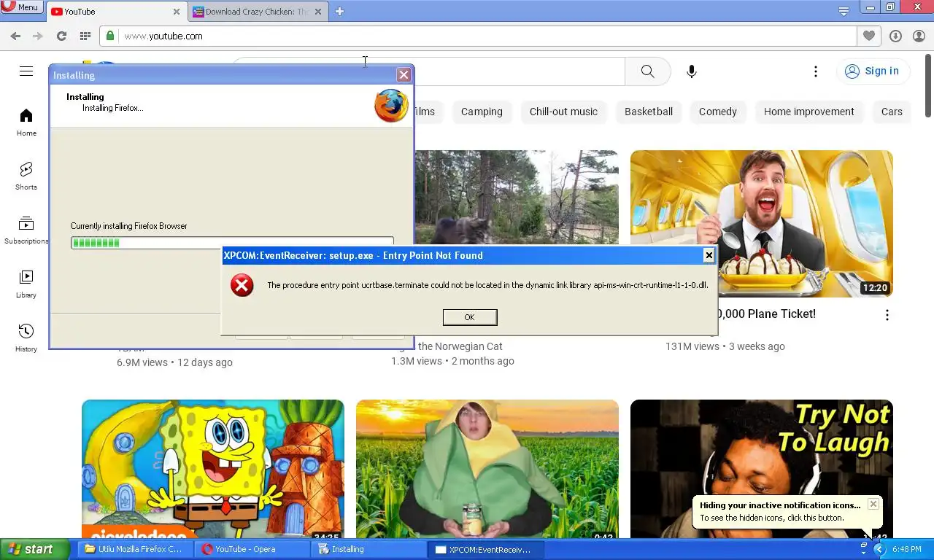Viewport: 934px width, 560px height.
Task: Select the Cars filter chip
Action: (892, 112)
